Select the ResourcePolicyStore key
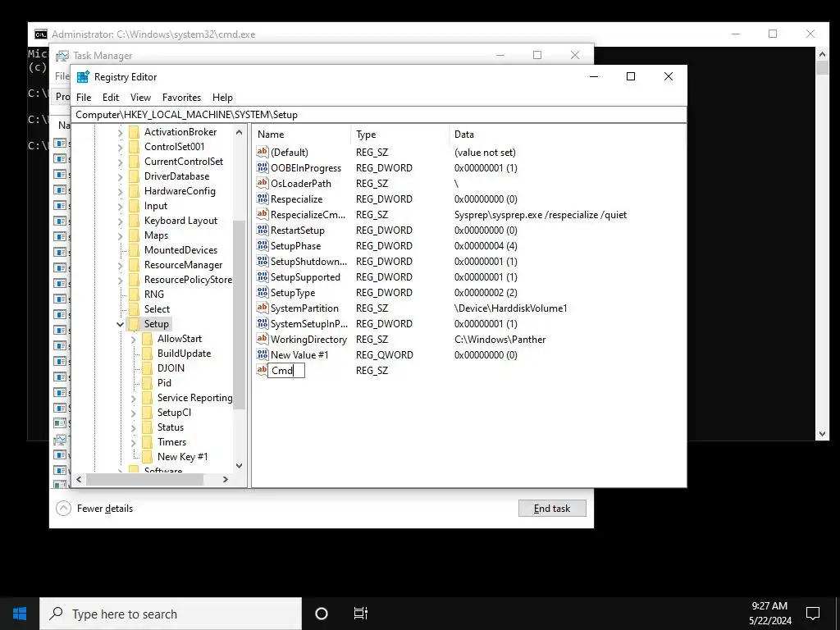Image resolution: width=840 pixels, height=630 pixels. (188, 280)
